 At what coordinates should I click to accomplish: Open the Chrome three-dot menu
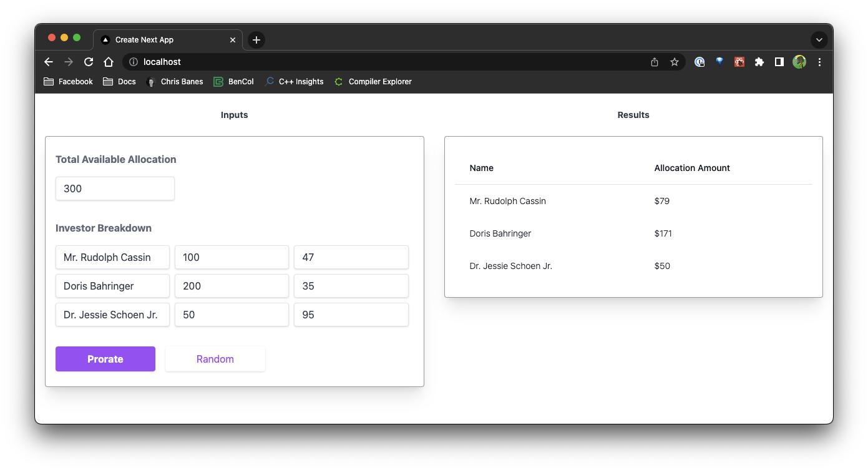pos(819,62)
